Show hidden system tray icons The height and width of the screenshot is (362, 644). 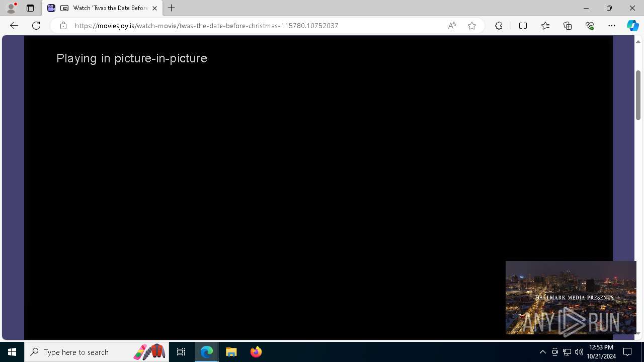543,352
